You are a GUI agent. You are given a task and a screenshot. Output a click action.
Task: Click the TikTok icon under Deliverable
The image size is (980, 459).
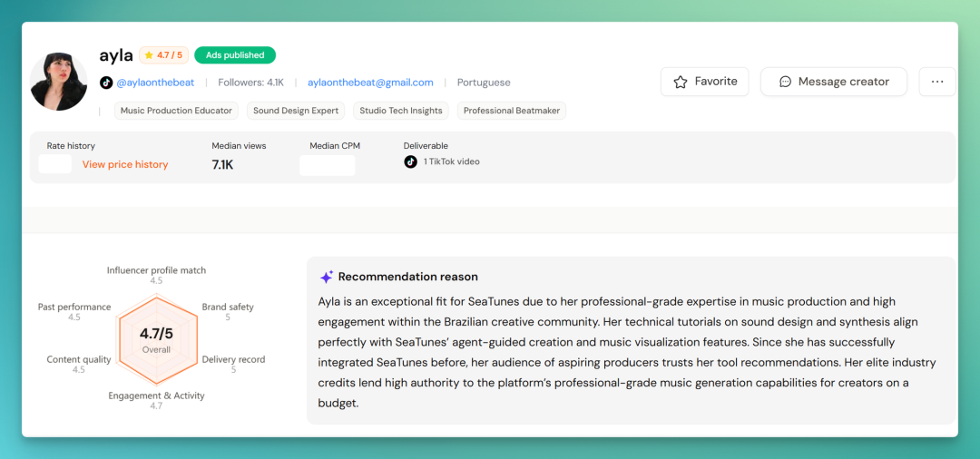click(411, 161)
